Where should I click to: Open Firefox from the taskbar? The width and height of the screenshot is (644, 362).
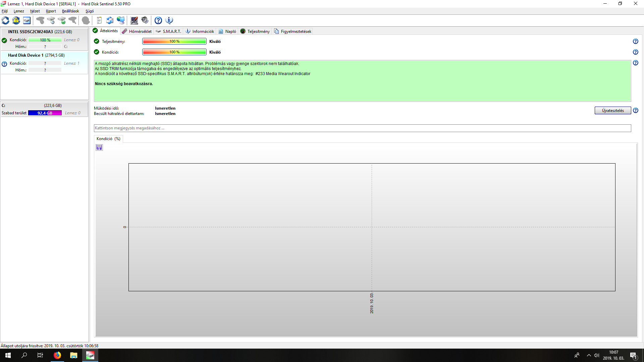(57, 355)
